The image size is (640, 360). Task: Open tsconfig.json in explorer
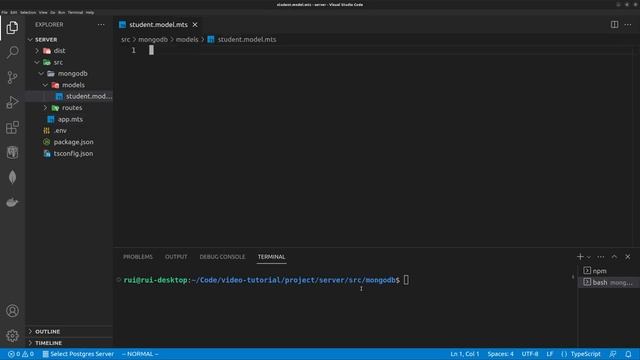(73, 153)
